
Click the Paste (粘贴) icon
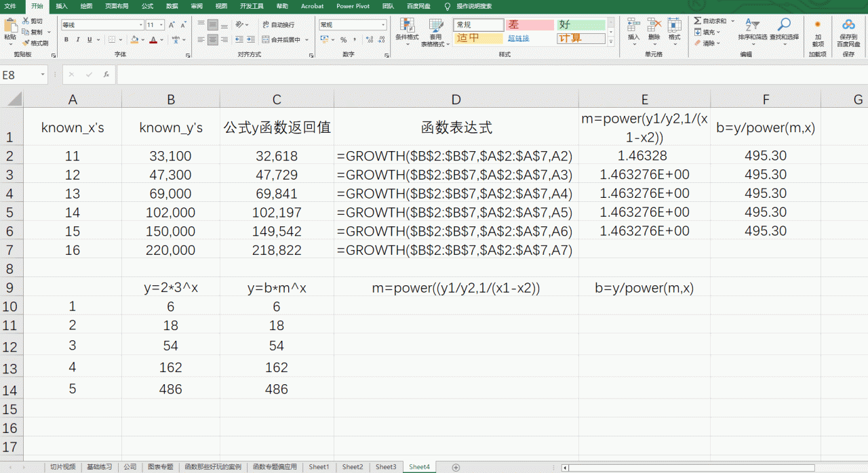(9, 26)
